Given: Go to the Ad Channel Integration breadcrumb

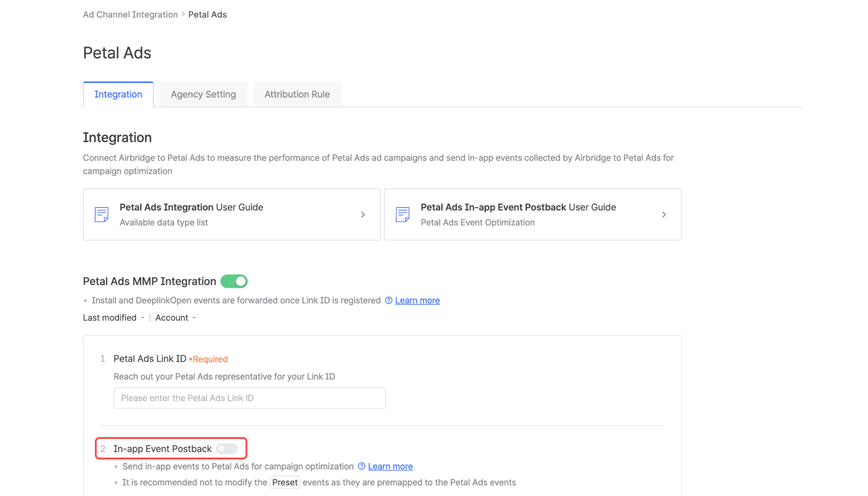Looking at the screenshot, I should point(130,14).
